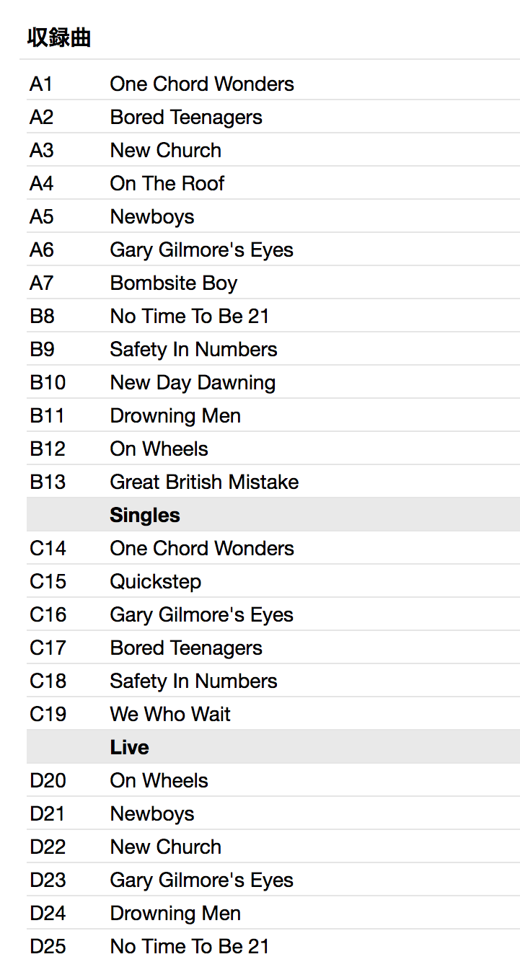Click the B13 track position label

point(48,482)
